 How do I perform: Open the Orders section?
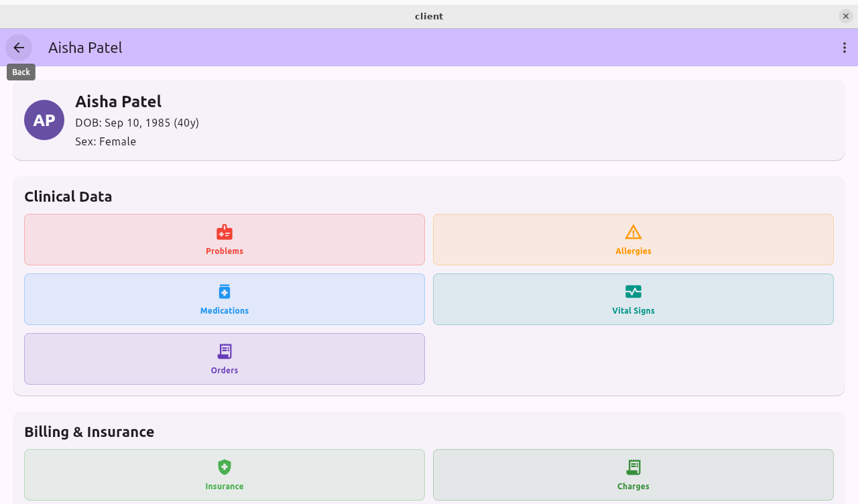225,359
